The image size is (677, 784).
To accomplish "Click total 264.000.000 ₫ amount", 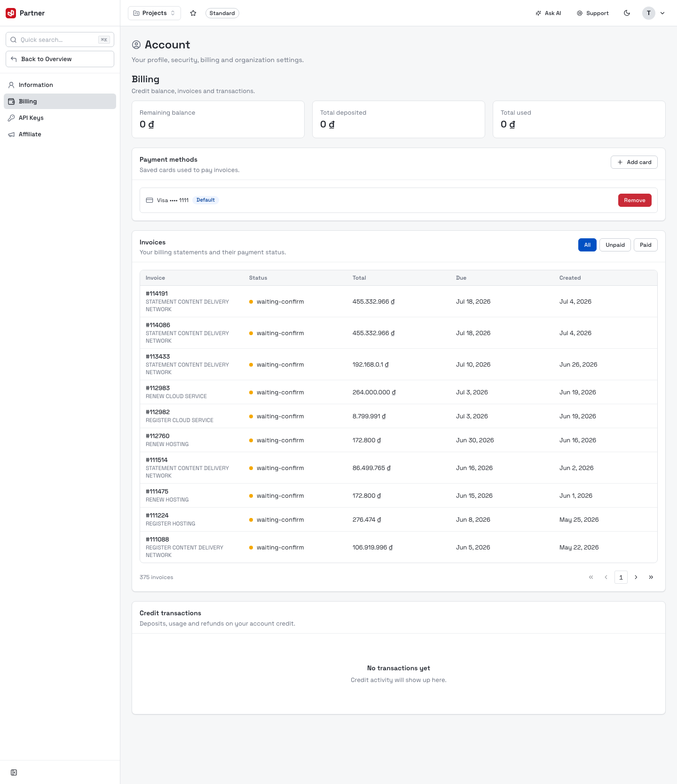I will (374, 392).
